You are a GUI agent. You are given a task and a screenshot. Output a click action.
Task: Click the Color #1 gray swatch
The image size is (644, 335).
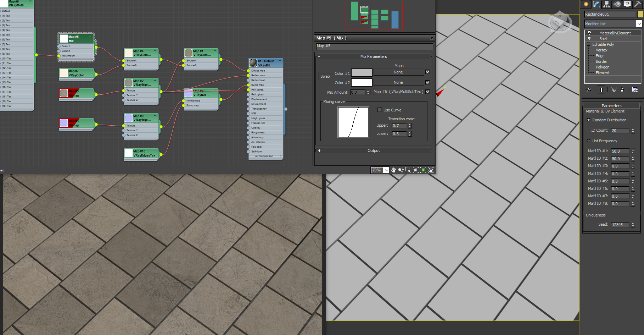[362, 72]
